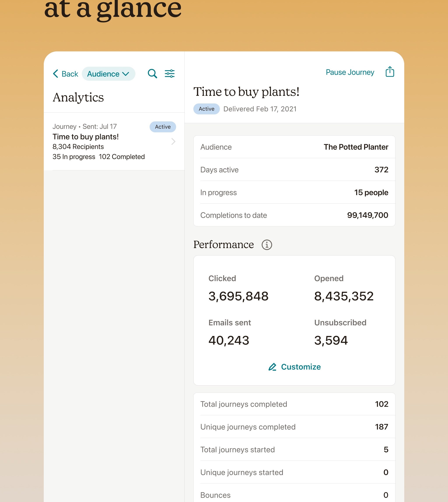Click the Unsubscribed count 3,594
Image resolution: width=448 pixels, height=502 pixels.
[331, 340]
